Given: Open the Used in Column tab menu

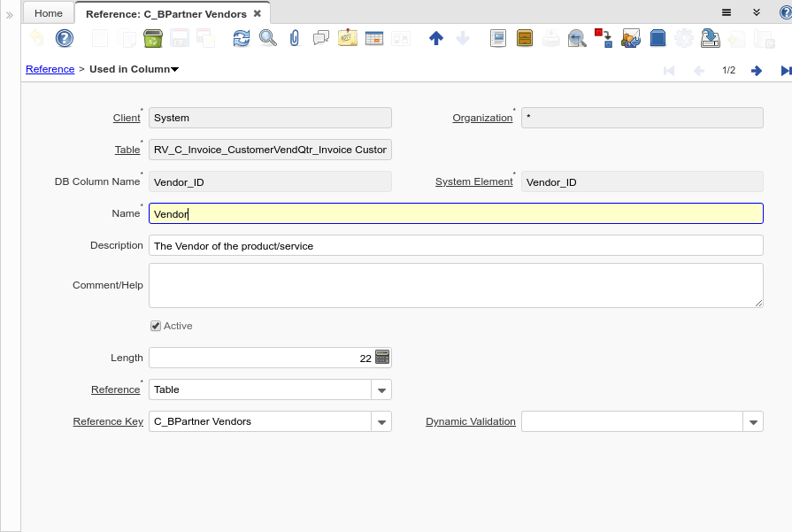Looking at the screenshot, I should (x=134, y=69).
